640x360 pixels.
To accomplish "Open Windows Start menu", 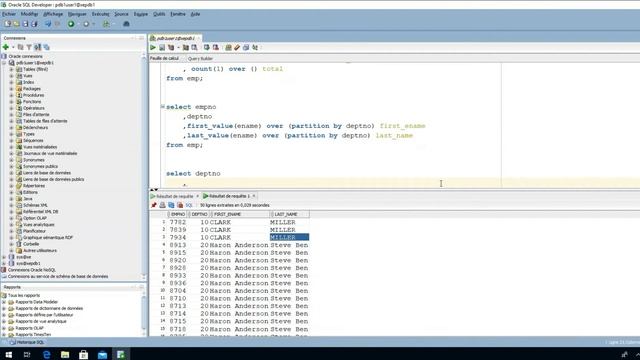I will point(9,354).
